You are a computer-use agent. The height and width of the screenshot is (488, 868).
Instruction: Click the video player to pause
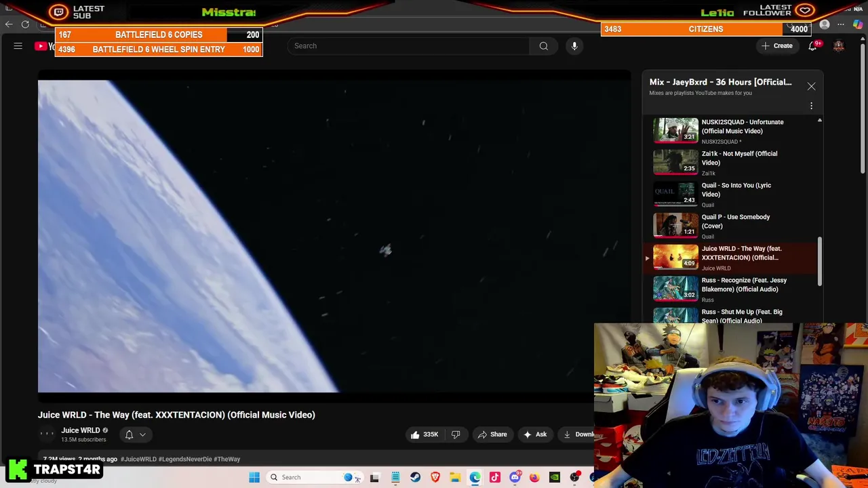click(334, 236)
